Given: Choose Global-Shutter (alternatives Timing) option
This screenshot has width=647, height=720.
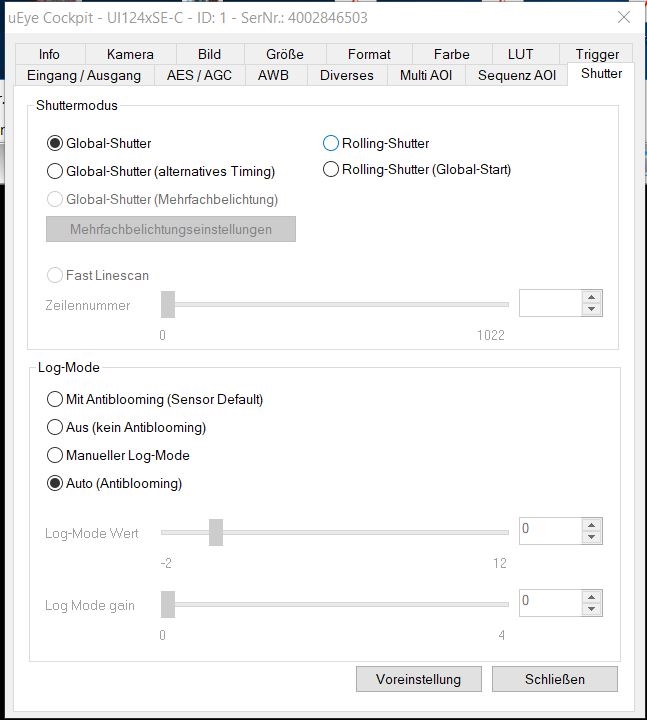Looking at the screenshot, I should [x=56, y=171].
